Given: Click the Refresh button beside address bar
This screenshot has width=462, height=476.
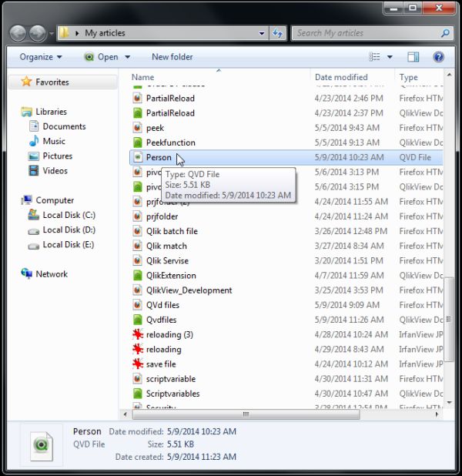Looking at the screenshot, I should [277, 33].
